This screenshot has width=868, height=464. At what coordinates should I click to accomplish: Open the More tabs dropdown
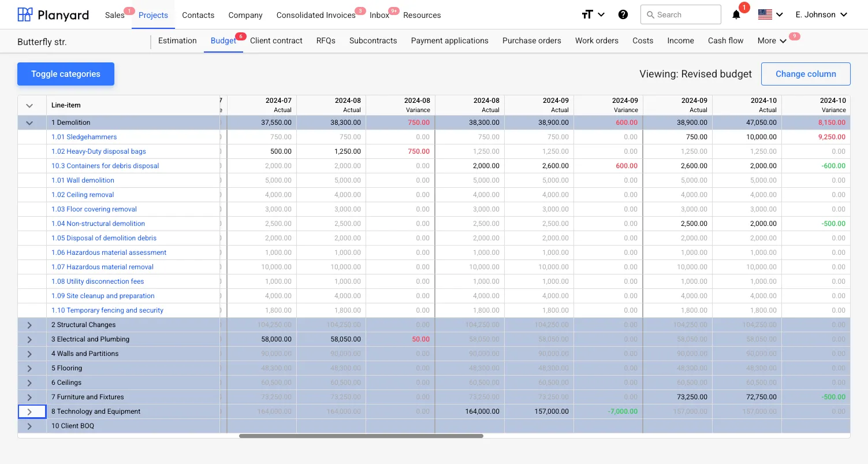coord(772,40)
